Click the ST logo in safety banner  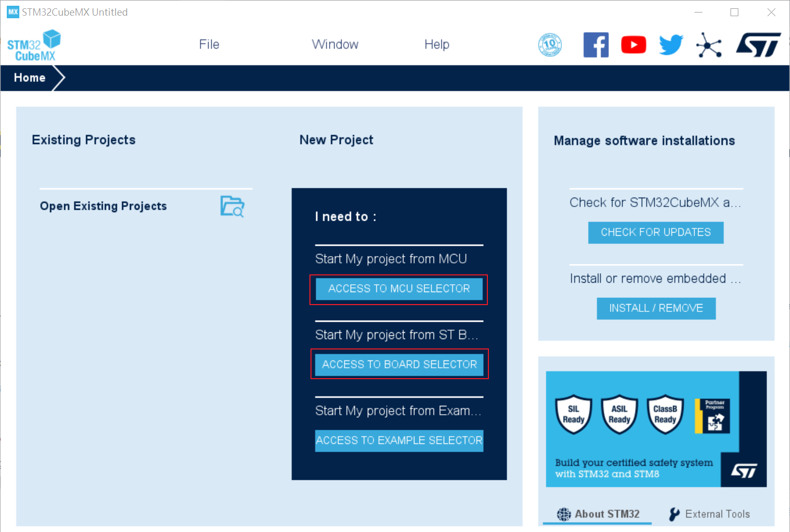pyautogui.click(x=744, y=471)
